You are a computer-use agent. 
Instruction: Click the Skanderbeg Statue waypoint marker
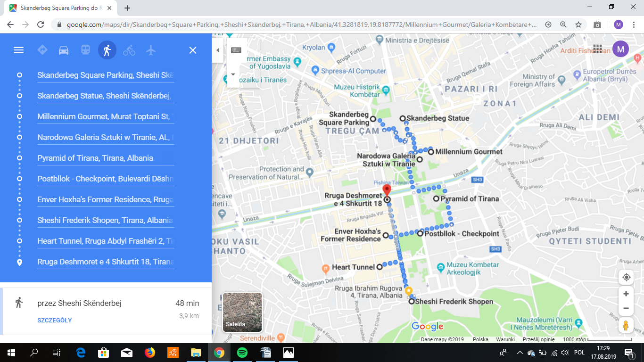pyautogui.click(x=403, y=118)
